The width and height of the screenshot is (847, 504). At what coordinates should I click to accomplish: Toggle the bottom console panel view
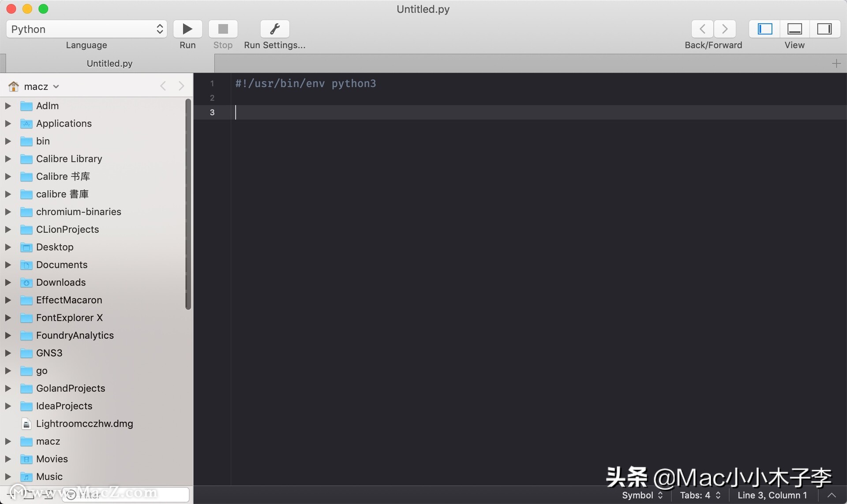point(795,29)
